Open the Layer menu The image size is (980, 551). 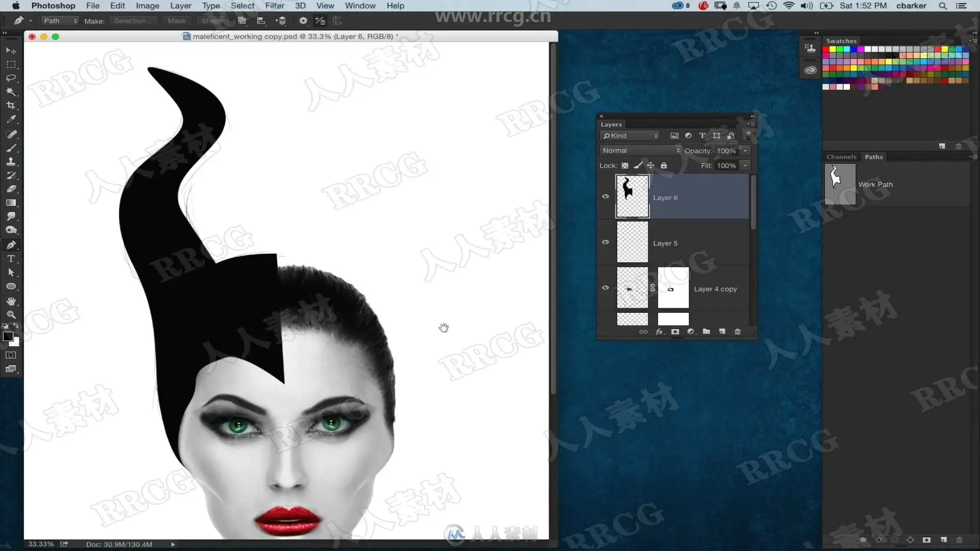pos(181,6)
